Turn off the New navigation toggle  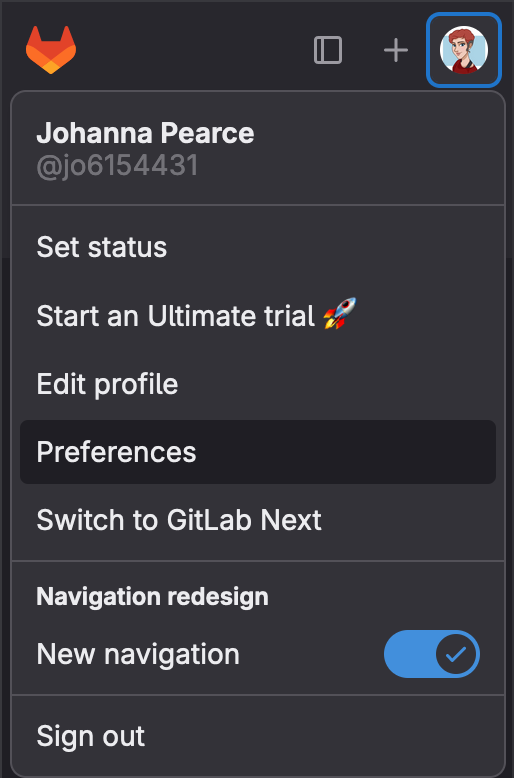[x=432, y=654]
